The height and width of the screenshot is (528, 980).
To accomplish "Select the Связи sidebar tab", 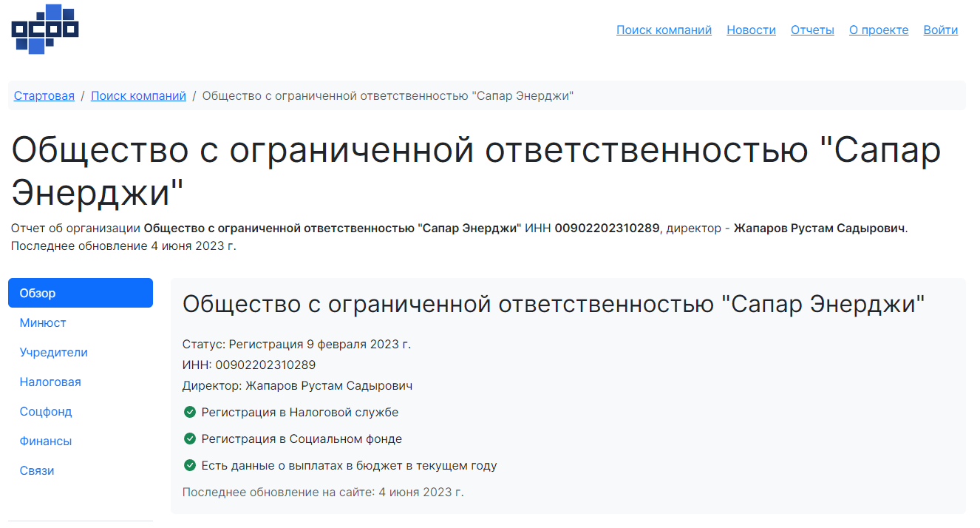I will (x=37, y=470).
